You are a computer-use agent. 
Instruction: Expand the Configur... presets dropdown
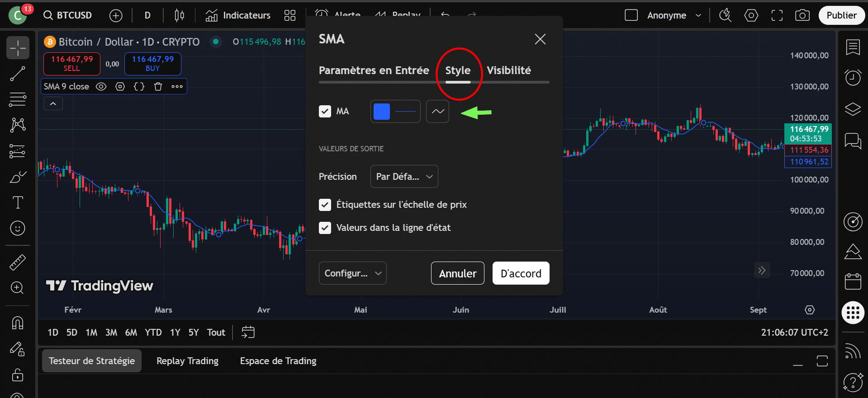[352, 273]
